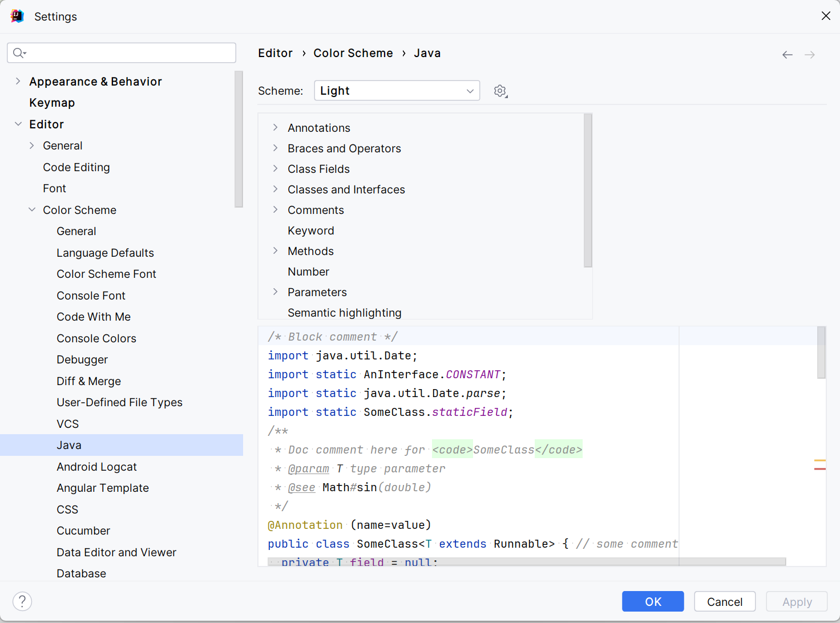Image resolution: width=840 pixels, height=623 pixels.
Task: Click the forward navigation arrow
Action: pyautogui.click(x=810, y=55)
